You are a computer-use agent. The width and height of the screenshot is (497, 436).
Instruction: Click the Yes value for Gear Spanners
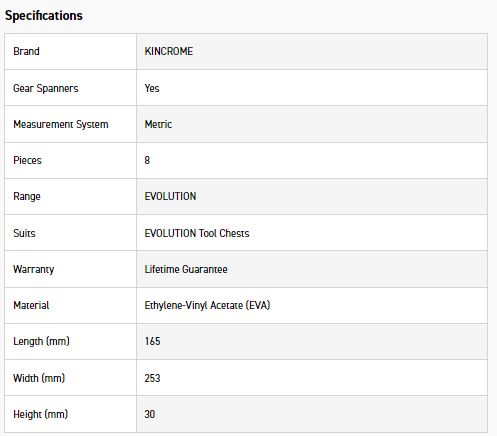(x=152, y=88)
